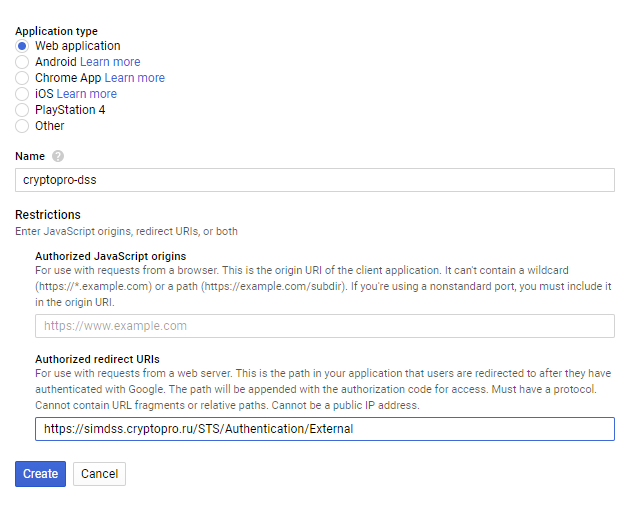
Task: Select PlayStation 4 as application type
Action: 22,110
